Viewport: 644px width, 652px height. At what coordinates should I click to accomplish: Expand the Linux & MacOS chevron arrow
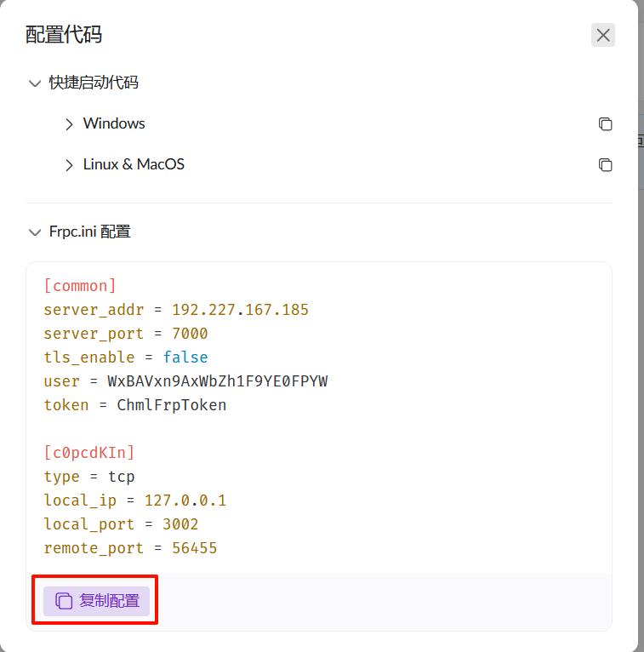tap(70, 165)
